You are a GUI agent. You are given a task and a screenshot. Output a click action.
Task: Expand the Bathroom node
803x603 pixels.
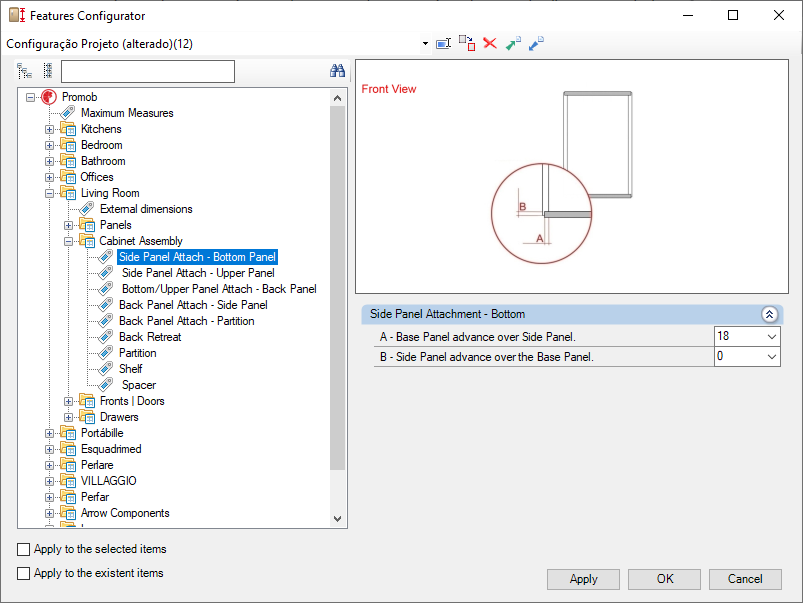(49, 161)
